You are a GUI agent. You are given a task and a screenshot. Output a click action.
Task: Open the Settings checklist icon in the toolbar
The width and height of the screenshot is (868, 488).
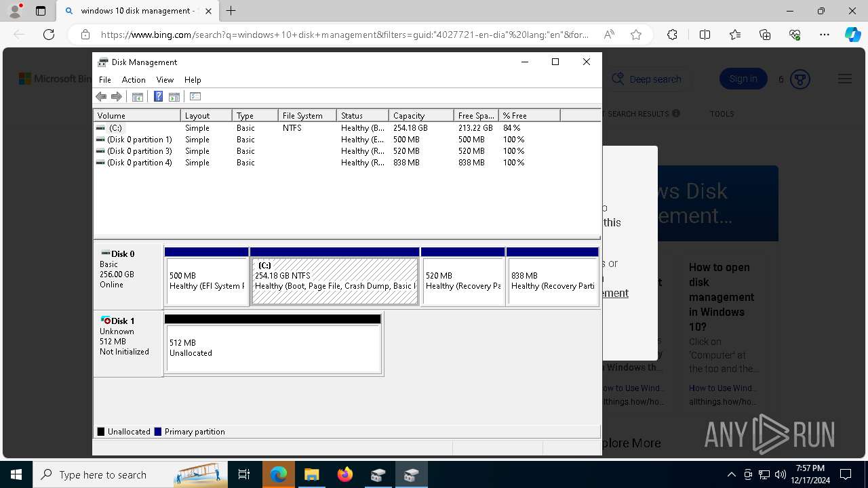click(195, 97)
